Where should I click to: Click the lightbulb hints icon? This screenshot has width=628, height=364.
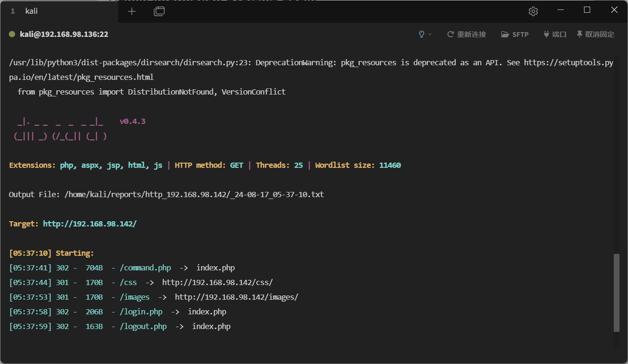click(422, 34)
